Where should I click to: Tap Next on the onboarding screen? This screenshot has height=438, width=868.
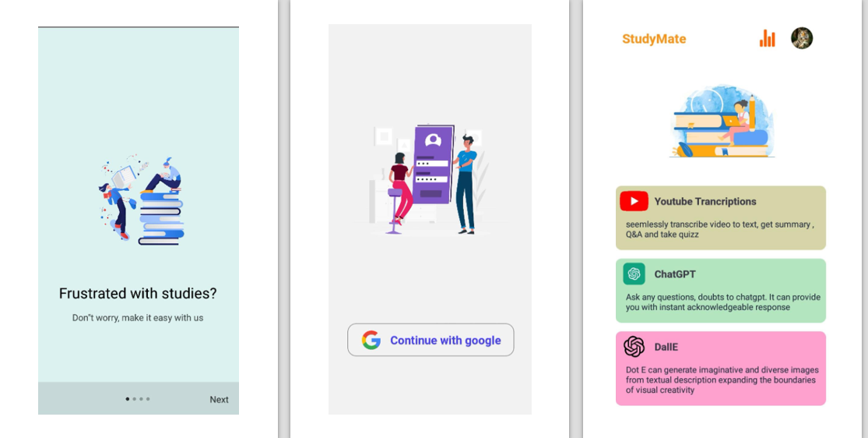tap(219, 399)
